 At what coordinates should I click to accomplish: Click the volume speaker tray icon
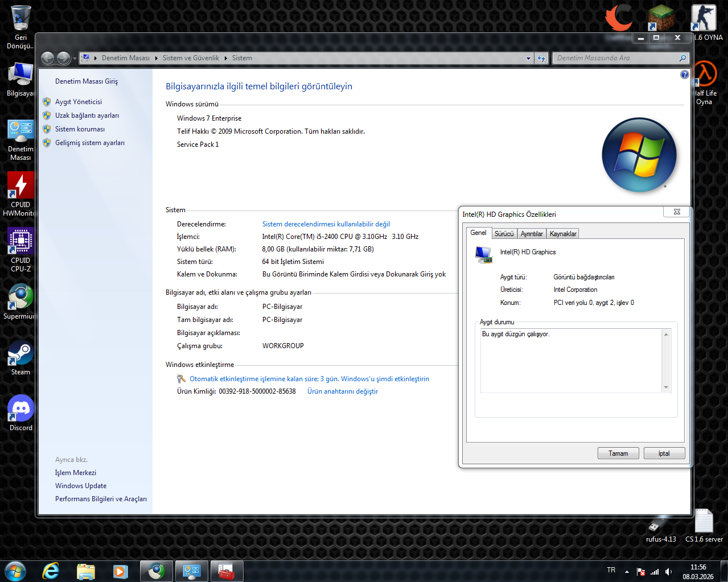tap(668, 572)
